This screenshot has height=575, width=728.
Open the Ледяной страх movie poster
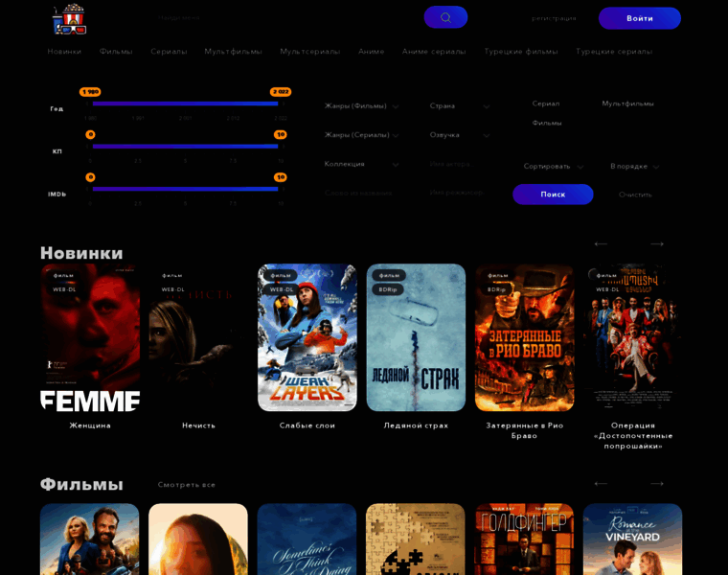[416, 337]
